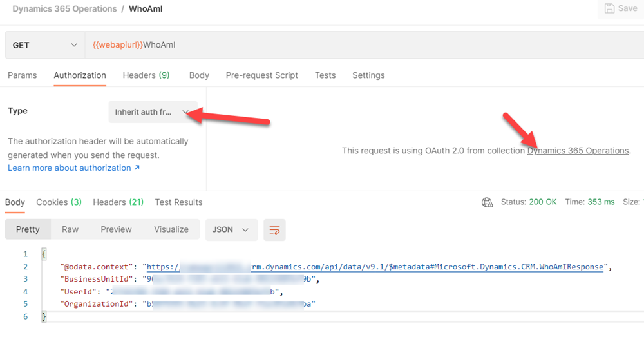Follow Learn more about authorization link

coord(73,168)
